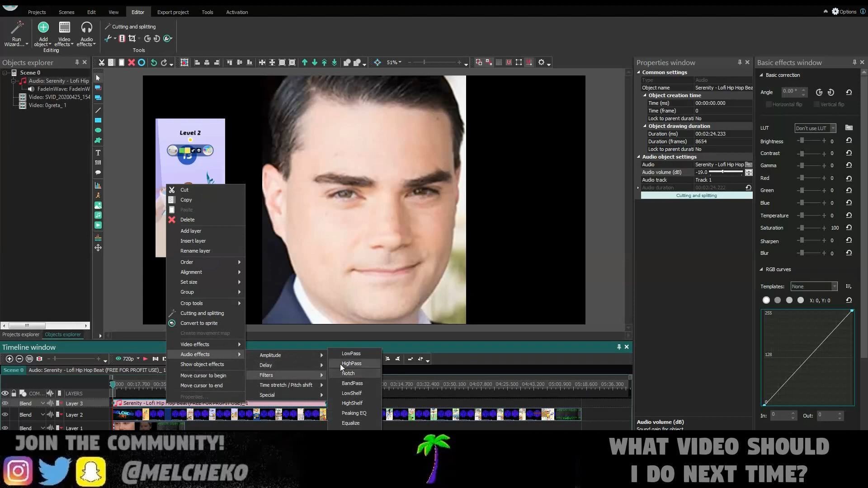Screen dimensions: 868x488
Task: Click Cutting and splitting in the ribbon
Action: [x=130, y=27]
